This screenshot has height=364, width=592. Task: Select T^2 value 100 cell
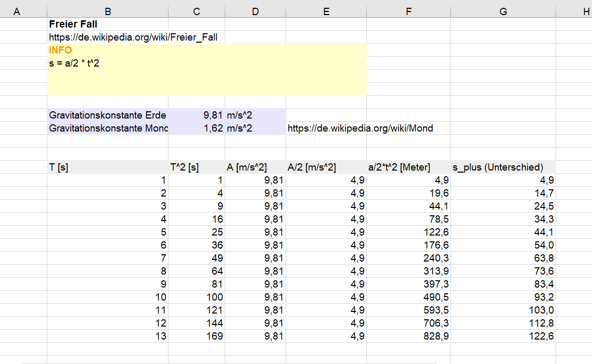point(196,297)
